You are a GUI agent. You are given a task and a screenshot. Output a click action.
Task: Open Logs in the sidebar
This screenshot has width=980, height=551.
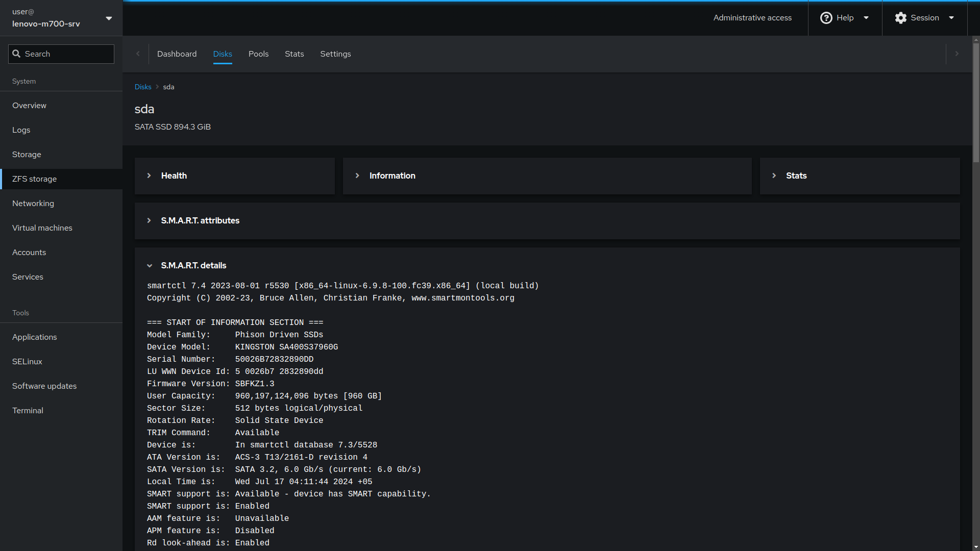click(61, 130)
